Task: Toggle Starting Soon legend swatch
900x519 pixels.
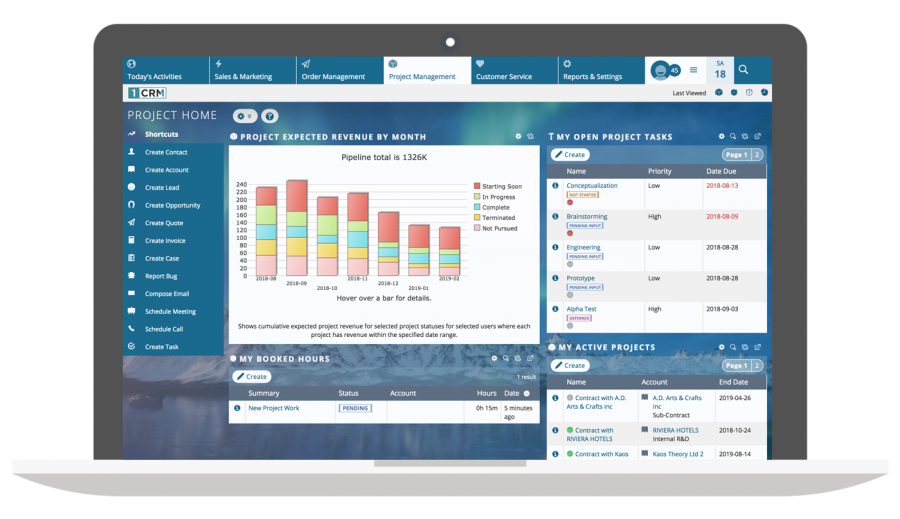Action: pos(477,186)
